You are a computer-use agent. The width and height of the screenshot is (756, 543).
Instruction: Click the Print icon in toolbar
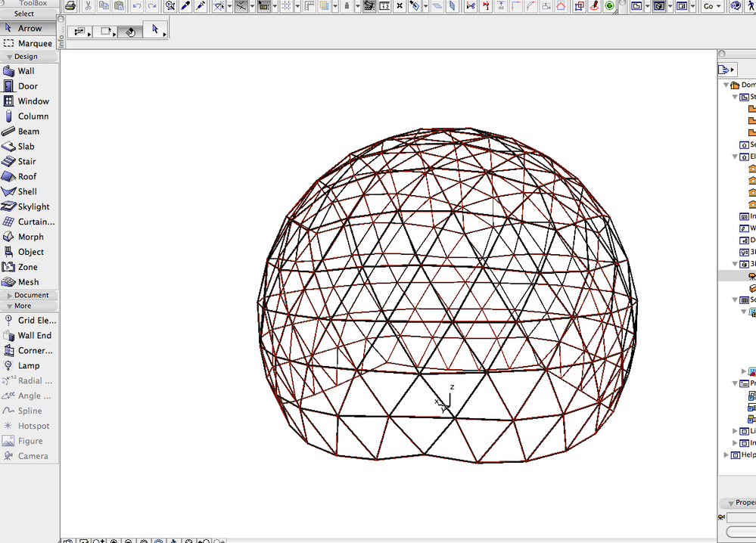point(70,6)
